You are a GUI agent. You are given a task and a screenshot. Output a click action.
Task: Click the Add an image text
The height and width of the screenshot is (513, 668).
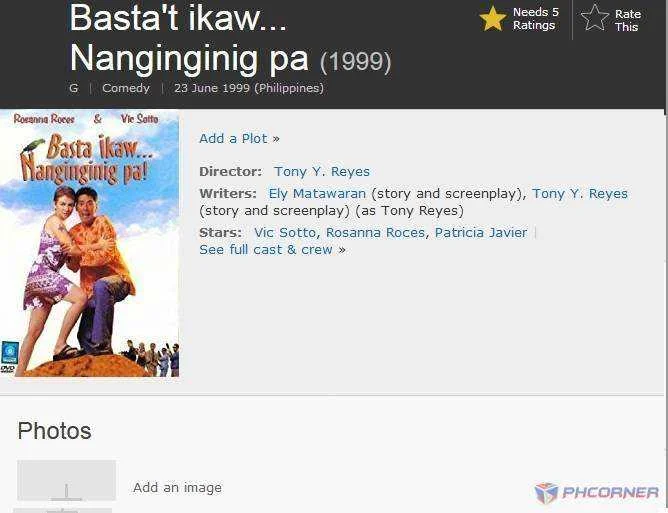[x=177, y=487]
